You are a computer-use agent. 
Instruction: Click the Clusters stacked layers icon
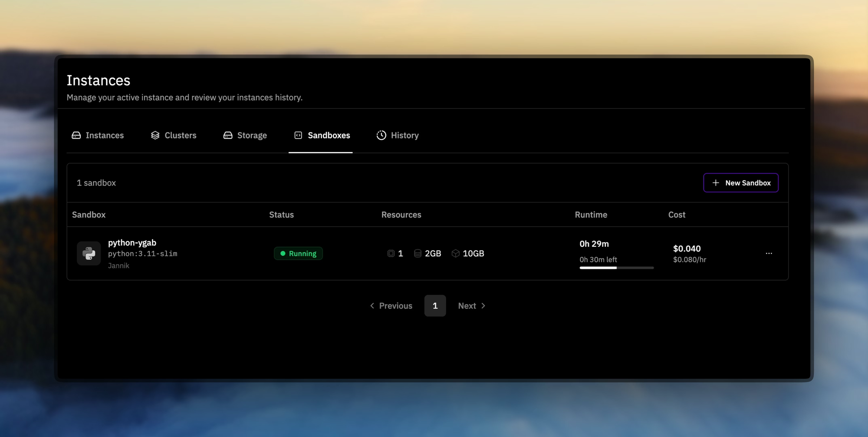155,136
